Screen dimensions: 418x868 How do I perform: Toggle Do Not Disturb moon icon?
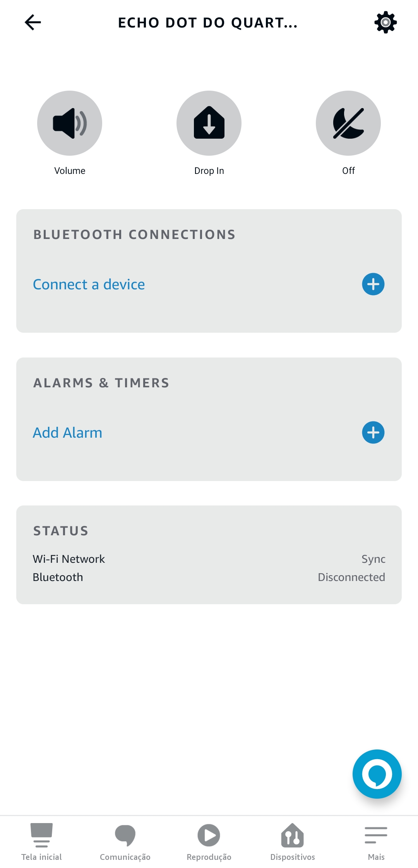click(x=348, y=123)
